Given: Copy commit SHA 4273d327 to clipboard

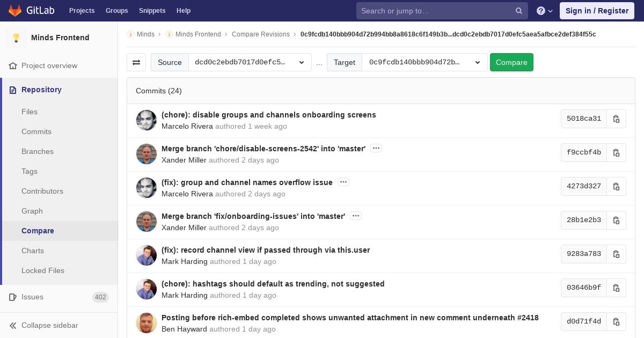Looking at the screenshot, I should point(616,187).
